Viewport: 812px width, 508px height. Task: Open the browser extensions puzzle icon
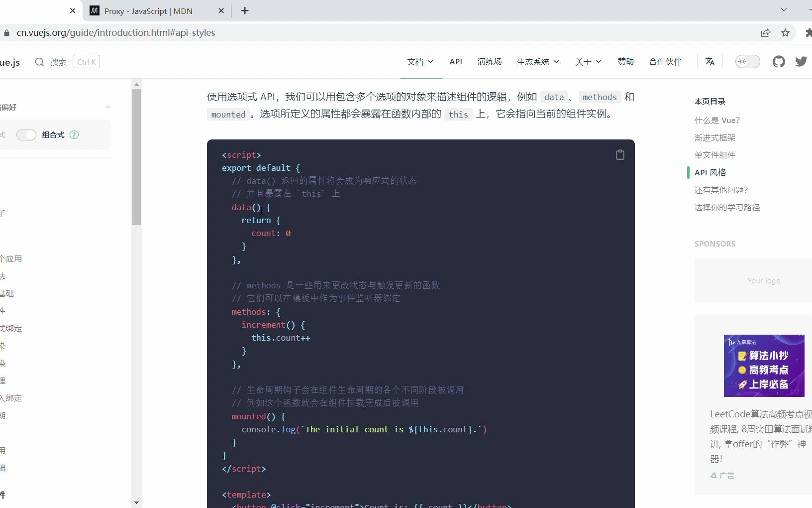[x=808, y=33]
